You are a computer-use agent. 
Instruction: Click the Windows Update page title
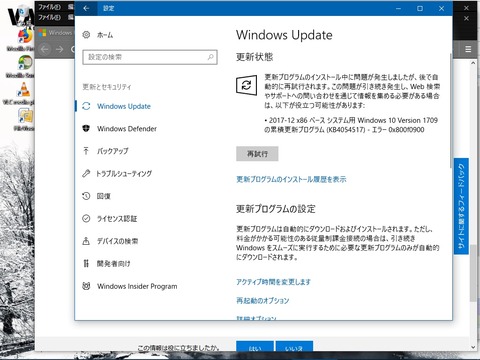(284, 35)
